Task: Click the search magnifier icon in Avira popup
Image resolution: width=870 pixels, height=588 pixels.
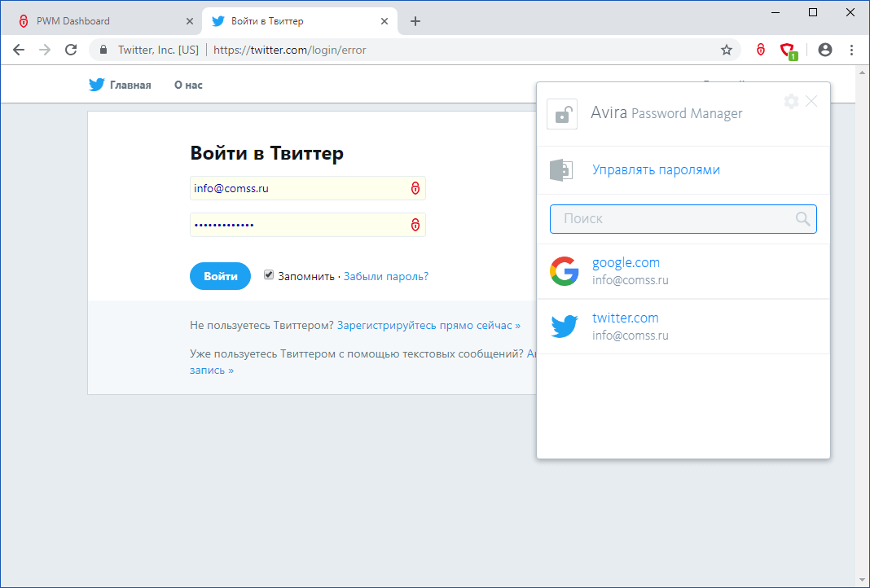Action: (x=802, y=218)
